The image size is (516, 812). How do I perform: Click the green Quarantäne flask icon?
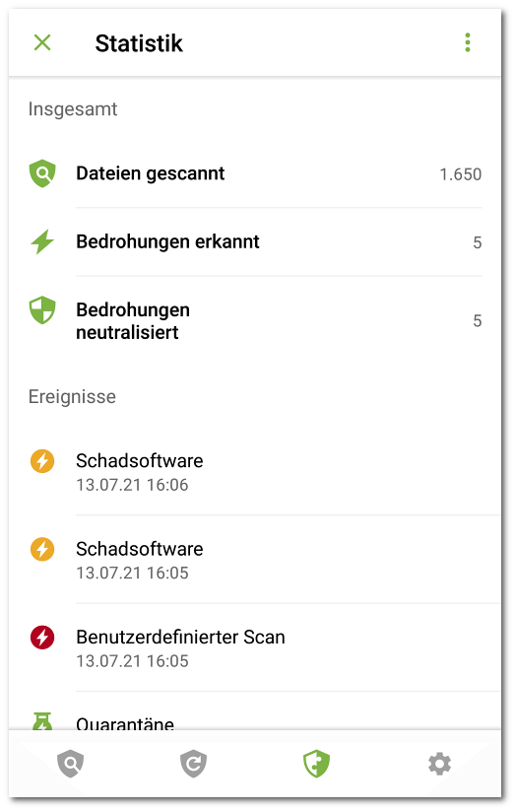tap(42, 721)
